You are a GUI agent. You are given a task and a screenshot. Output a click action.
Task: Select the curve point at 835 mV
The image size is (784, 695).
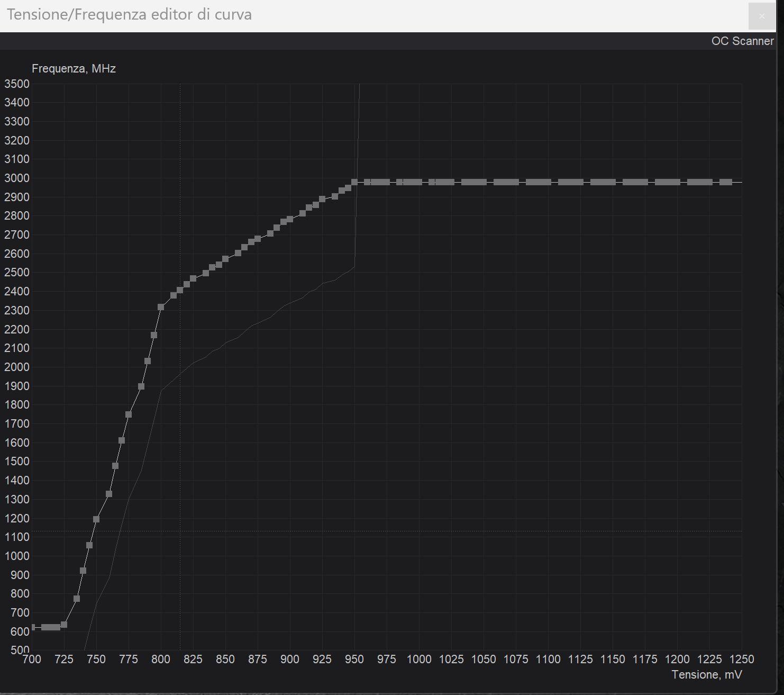tap(206, 273)
